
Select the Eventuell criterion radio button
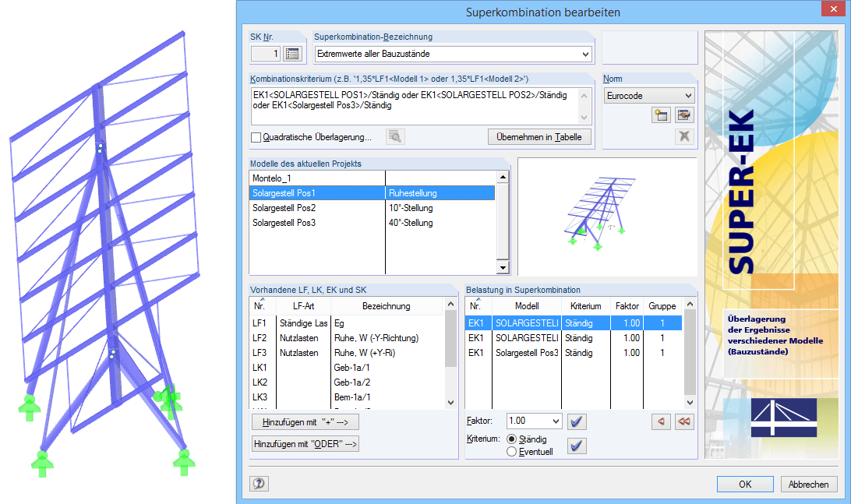pyautogui.click(x=511, y=451)
